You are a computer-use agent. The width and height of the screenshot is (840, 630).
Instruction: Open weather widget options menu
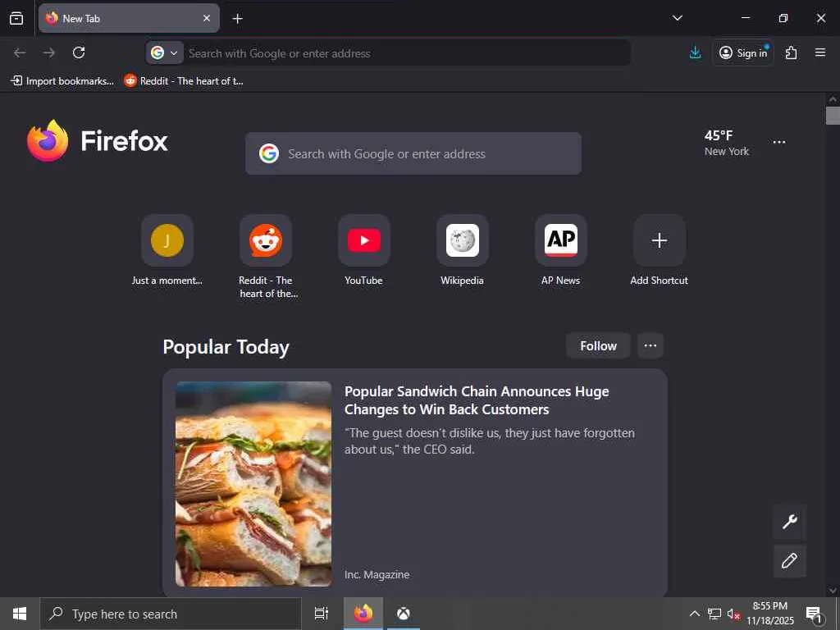click(x=779, y=142)
